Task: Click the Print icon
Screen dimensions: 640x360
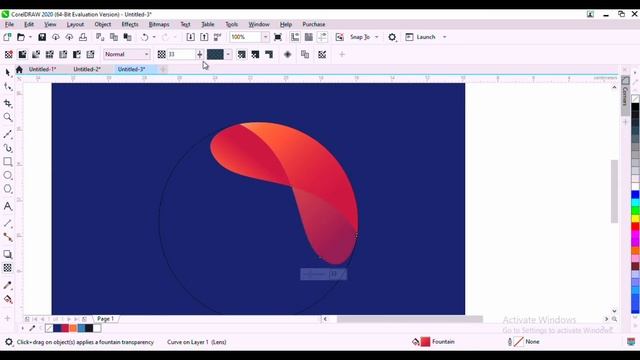Action: pyautogui.click(x=83, y=37)
